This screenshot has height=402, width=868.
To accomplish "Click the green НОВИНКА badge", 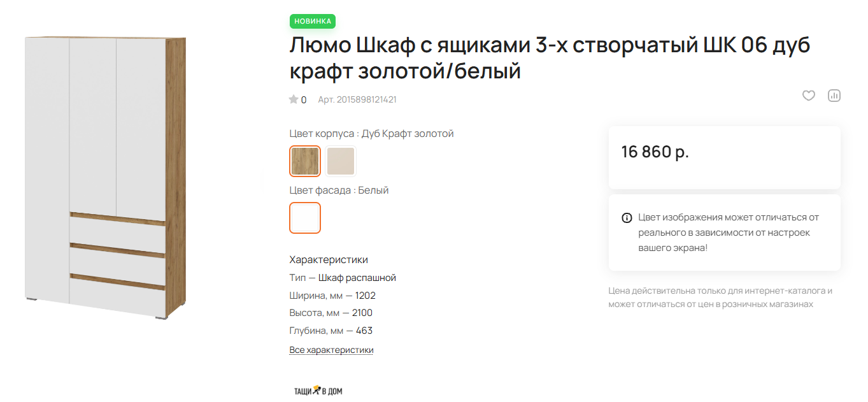I will tap(313, 21).
